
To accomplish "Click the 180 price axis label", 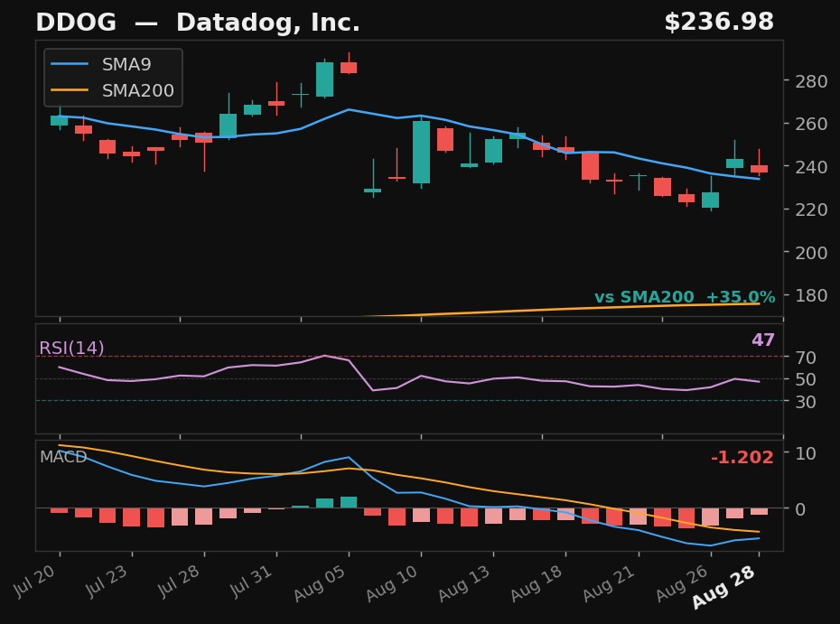I will [x=811, y=295].
